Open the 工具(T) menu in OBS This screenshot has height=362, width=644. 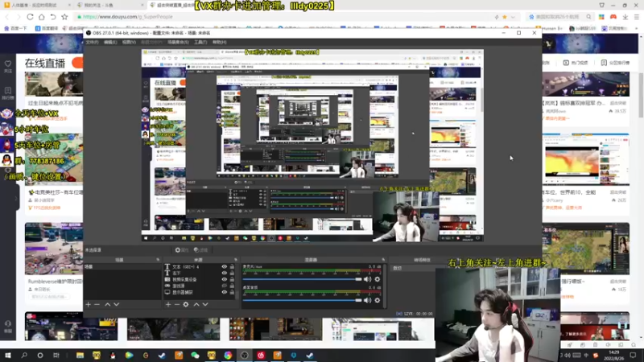(x=200, y=43)
